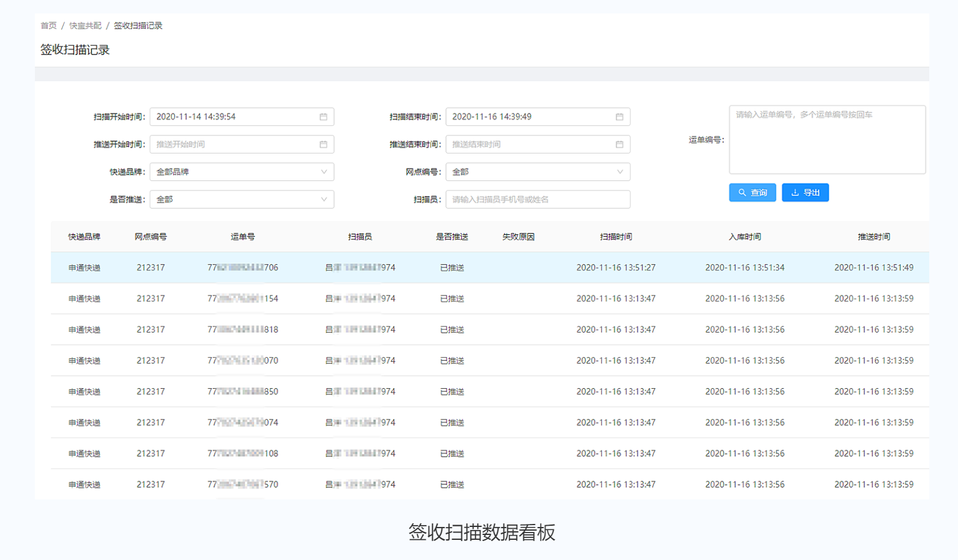Image resolution: width=958 pixels, height=560 pixels.
Task: Click the 是否推送 column header
Action: click(452, 237)
